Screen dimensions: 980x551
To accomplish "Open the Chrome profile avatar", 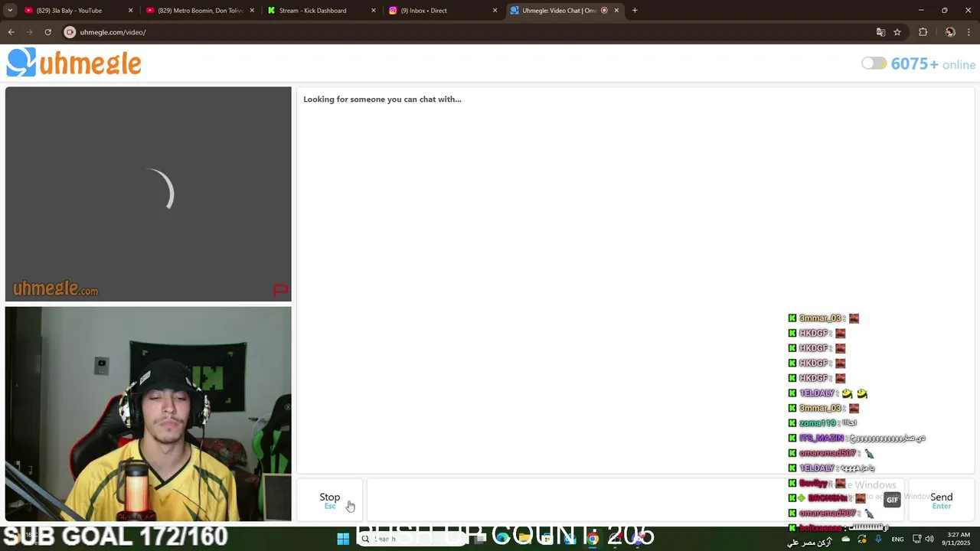I will click(950, 32).
